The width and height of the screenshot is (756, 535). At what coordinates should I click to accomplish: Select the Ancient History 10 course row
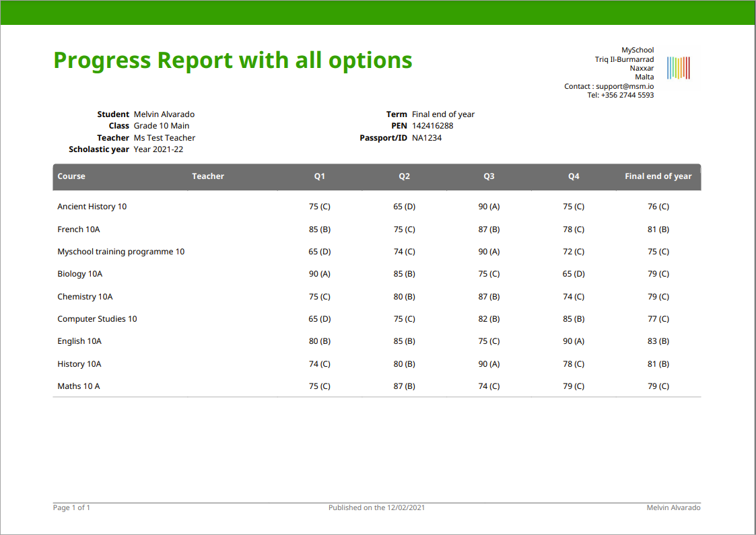click(x=376, y=207)
